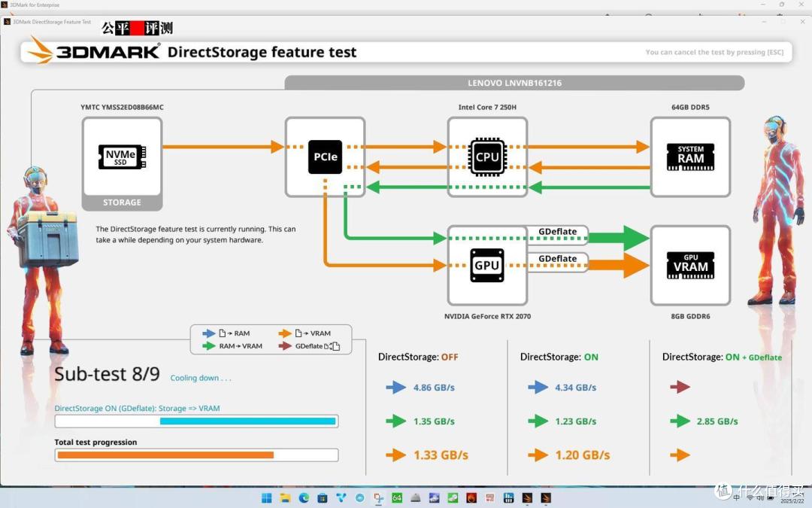Click the orange Total test progression bar
Screen dimensions: 812x508
click(x=165, y=455)
